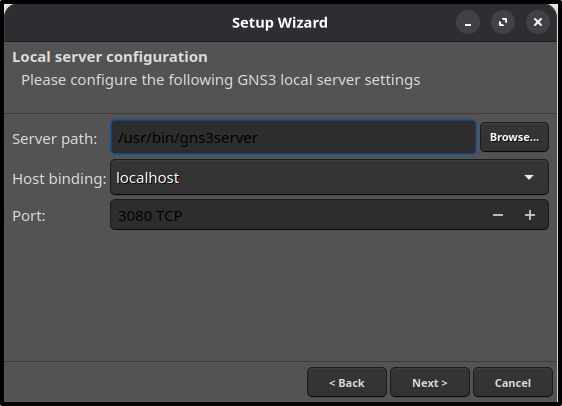The image size is (562, 406).
Task: Increase the port number with plus
Action: [530, 215]
